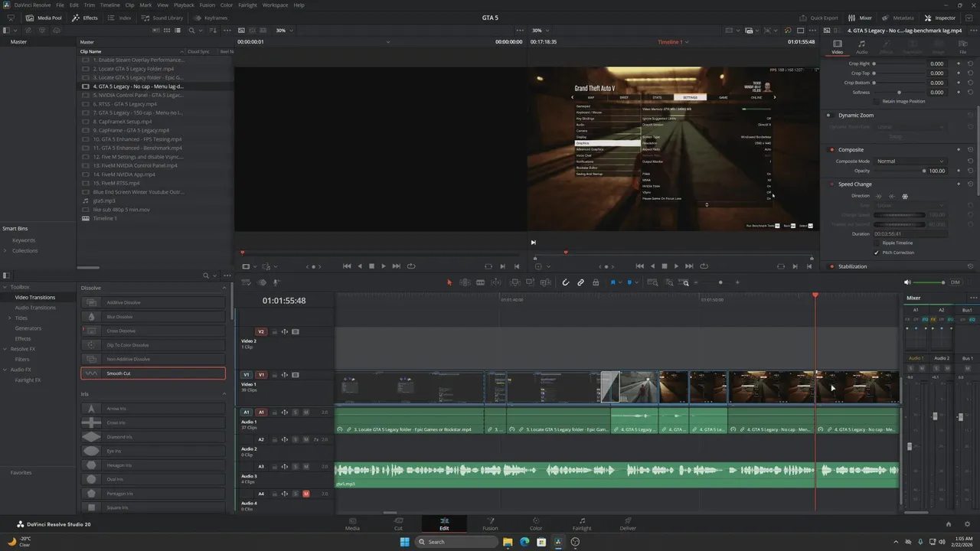Switch to the Deliver page
Image resolution: width=980 pixels, height=551 pixels.
click(628, 523)
